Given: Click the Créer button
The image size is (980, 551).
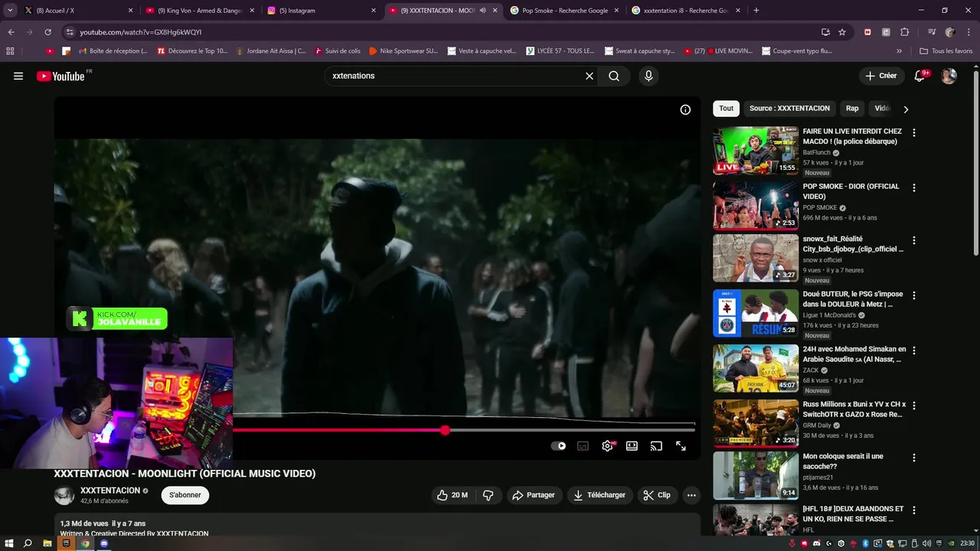Looking at the screenshot, I should click(880, 76).
